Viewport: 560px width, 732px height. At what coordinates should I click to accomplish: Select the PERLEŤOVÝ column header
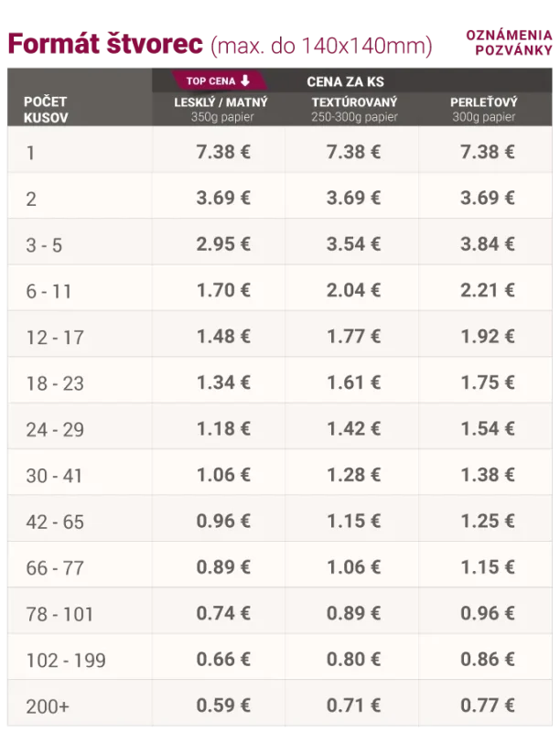483,102
